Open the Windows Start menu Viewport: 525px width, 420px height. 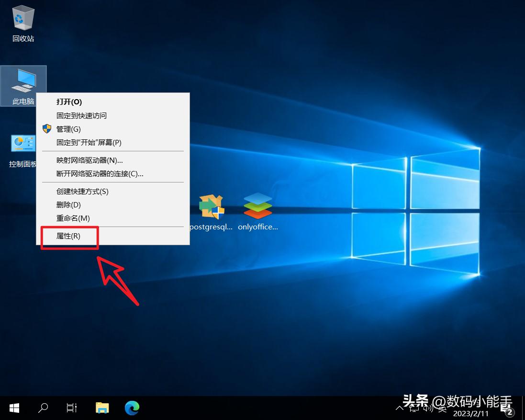click(14, 408)
